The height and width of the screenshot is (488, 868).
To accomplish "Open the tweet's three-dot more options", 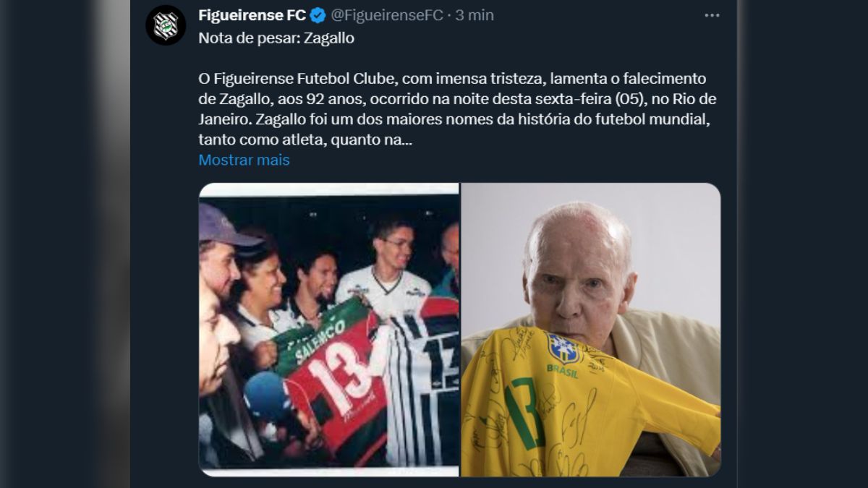I will (712, 15).
